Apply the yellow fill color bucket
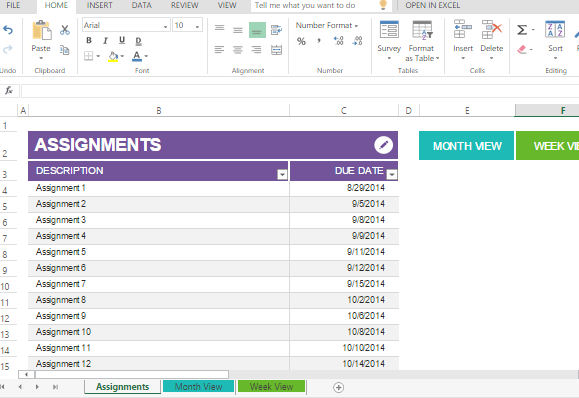The height and width of the screenshot is (398, 579). click(113, 56)
